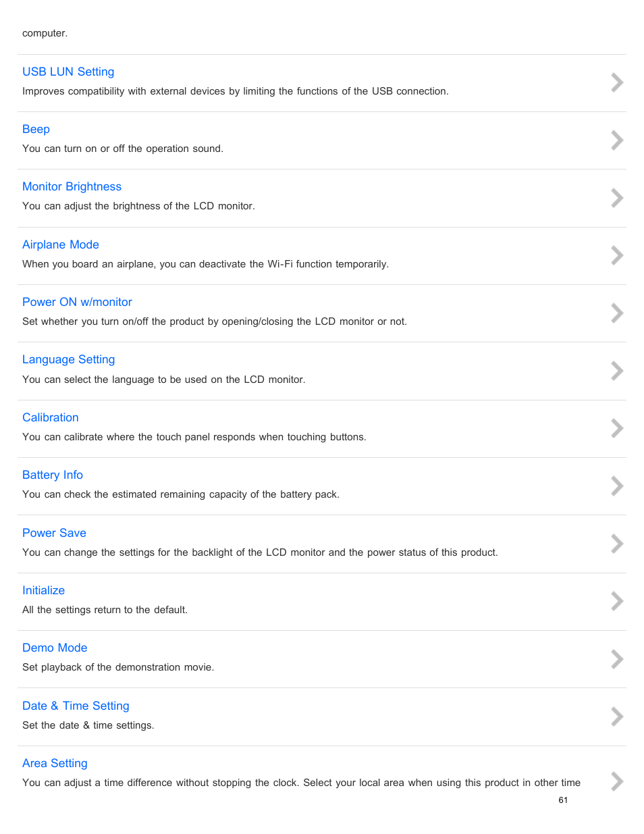
Task: Open the Battery Info link
Action: point(53,475)
